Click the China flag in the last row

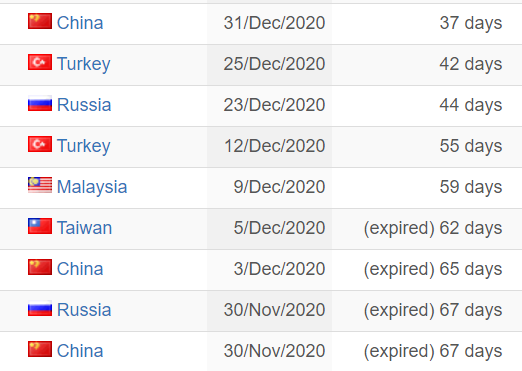pyautogui.click(x=40, y=349)
